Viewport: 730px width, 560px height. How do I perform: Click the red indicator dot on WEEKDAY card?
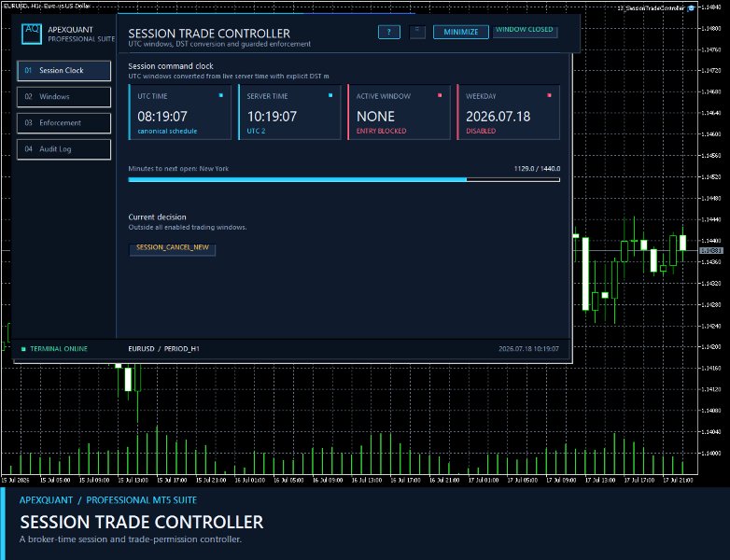(549, 95)
